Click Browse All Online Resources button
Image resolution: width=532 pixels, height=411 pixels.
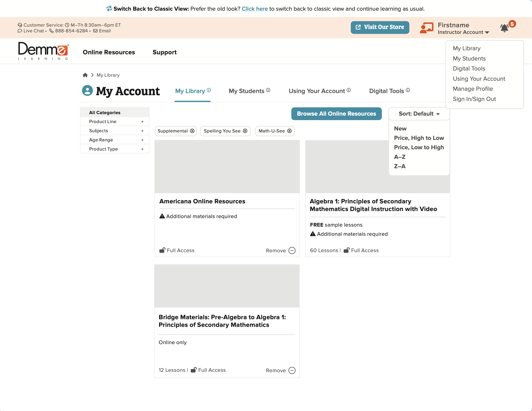coord(336,114)
